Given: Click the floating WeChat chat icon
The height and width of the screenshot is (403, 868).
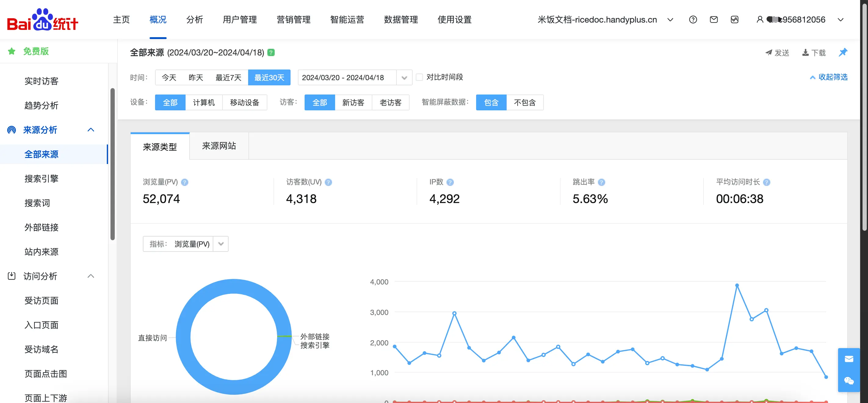Looking at the screenshot, I should pos(849,381).
